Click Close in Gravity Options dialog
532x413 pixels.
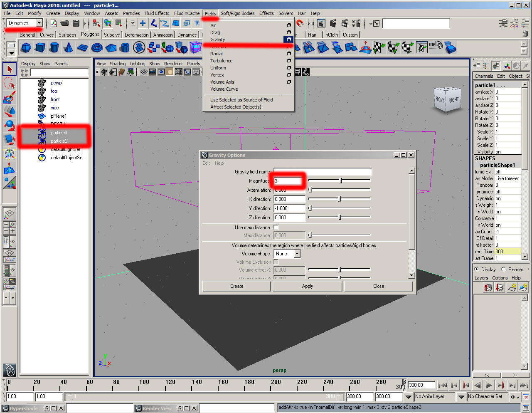click(379, 286)
